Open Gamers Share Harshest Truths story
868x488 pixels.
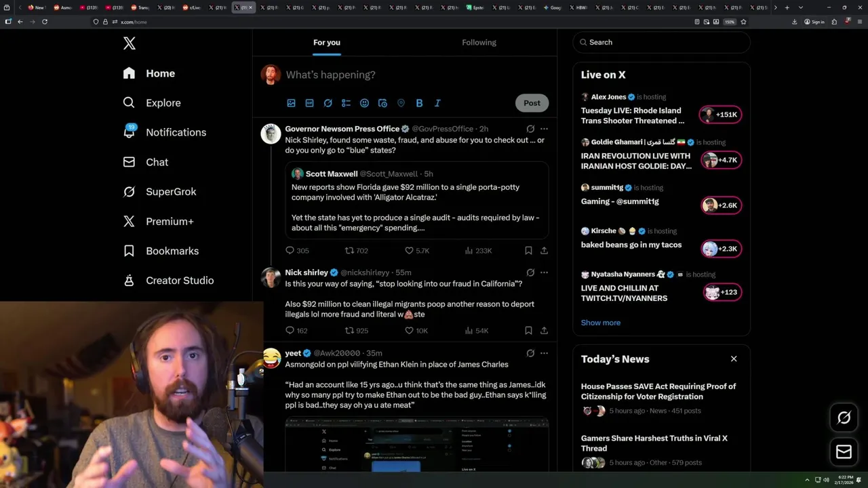point(661,450)
